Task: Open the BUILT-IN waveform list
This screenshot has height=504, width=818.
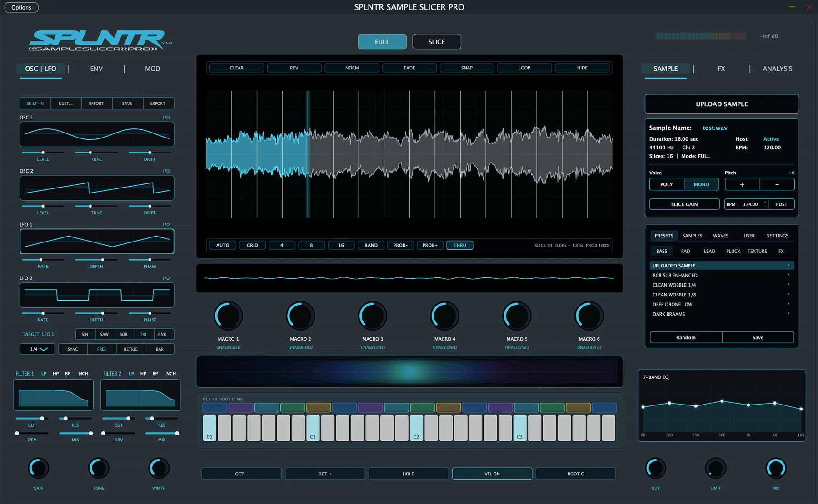Action: point(35,104)
